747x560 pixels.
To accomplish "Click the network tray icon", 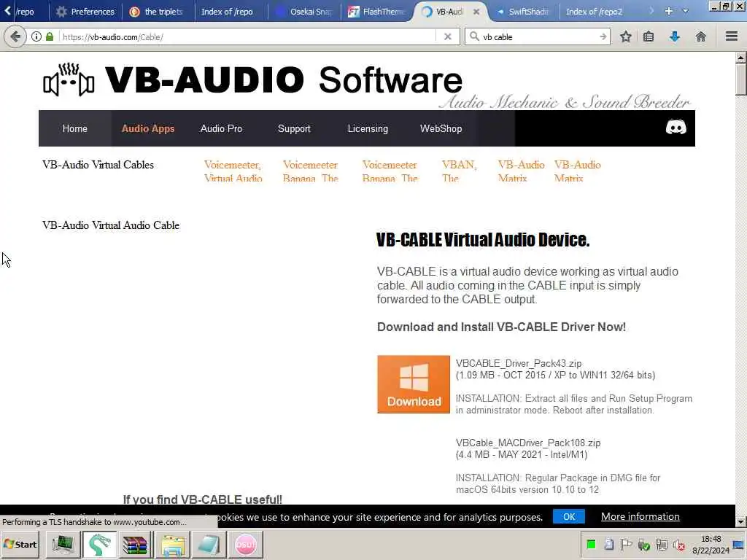I will click(x=661, y=544).
